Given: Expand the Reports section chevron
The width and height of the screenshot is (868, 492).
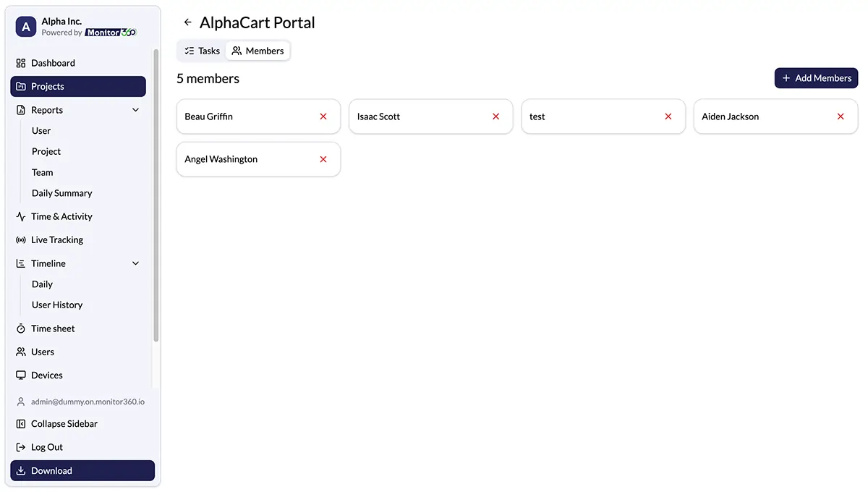Looking at the screenshot, I should pyautogui.click(x=135, y=109).
